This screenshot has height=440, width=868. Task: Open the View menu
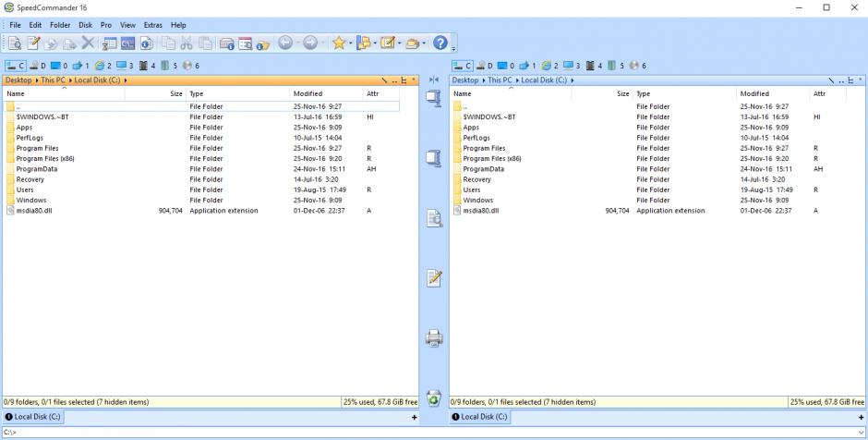pos(127,25)
